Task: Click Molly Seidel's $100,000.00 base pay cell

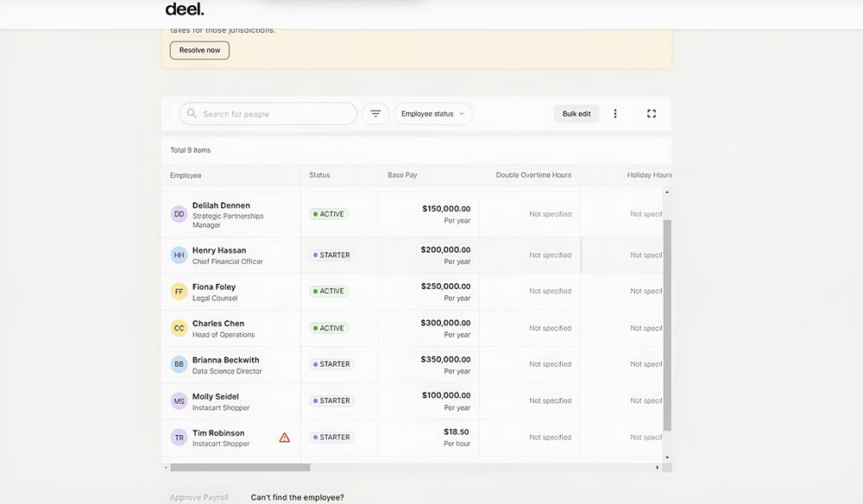Action: pyautogui.click(x=445, y=400)
